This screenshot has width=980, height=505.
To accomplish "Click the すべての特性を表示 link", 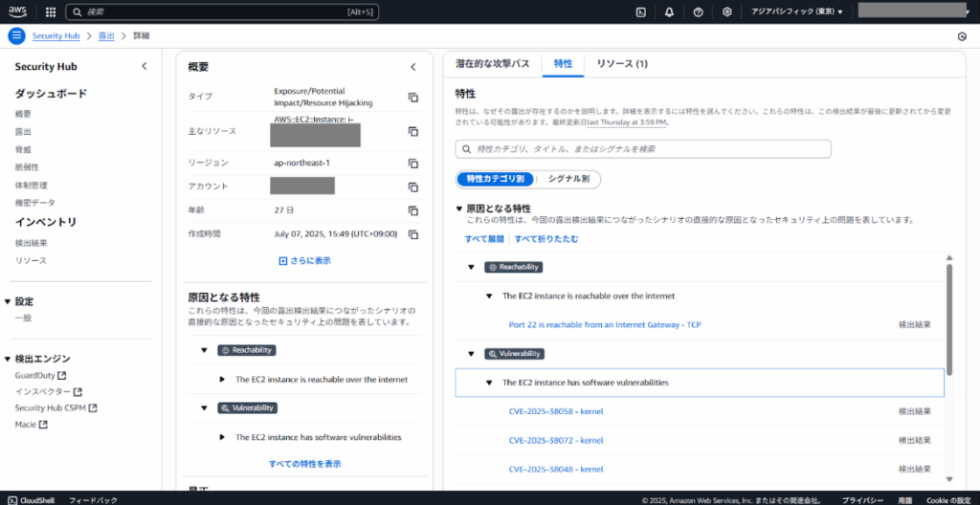I will pyautogui.click(x=304, y=464).
